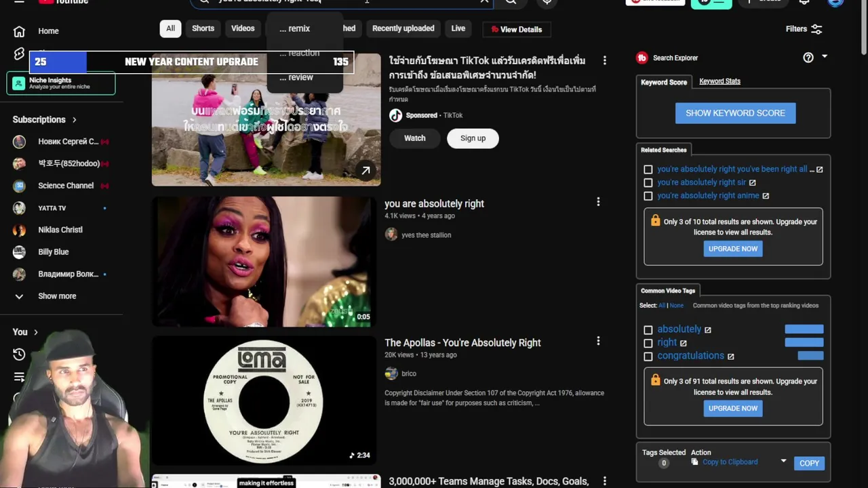Viewport: 868px width, 488px height.
Task: Check the 'right' tag checkbox
Action: pos(648,343)
